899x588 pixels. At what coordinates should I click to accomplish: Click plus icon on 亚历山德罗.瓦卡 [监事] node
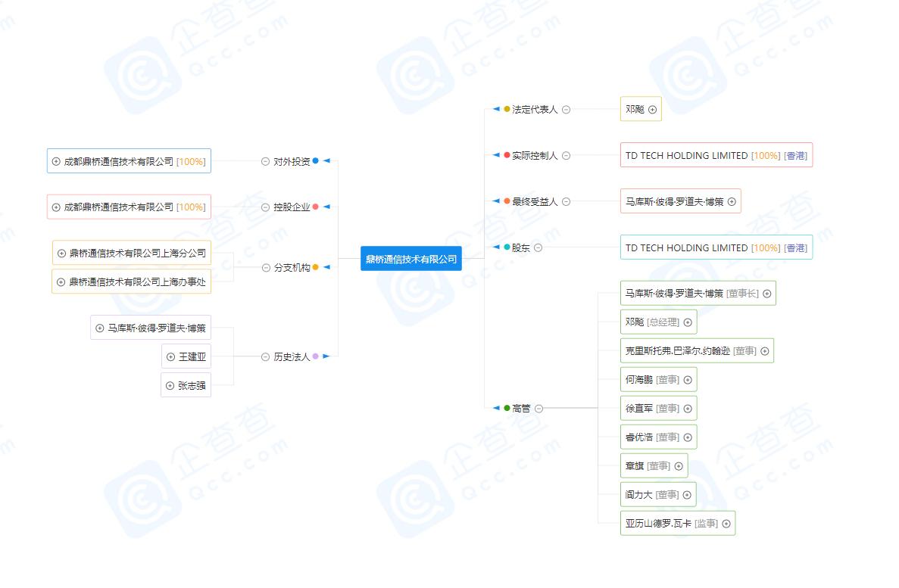725,523
